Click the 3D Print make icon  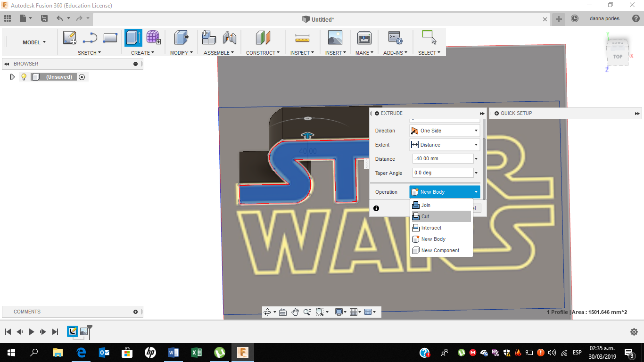364,38
